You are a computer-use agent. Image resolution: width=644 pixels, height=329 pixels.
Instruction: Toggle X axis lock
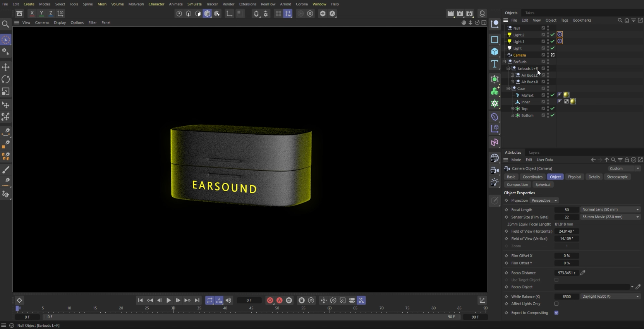pos(32,14)
